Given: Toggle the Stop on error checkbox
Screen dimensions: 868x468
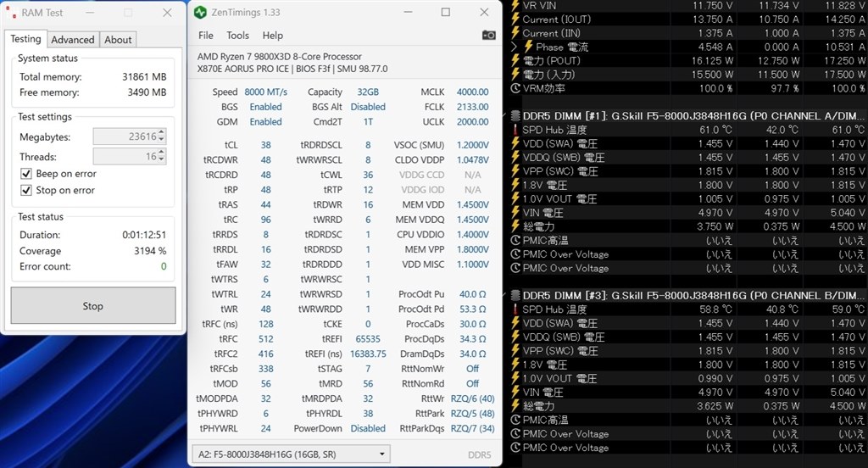Looking at the screenshot, I should tap(26, 191).
